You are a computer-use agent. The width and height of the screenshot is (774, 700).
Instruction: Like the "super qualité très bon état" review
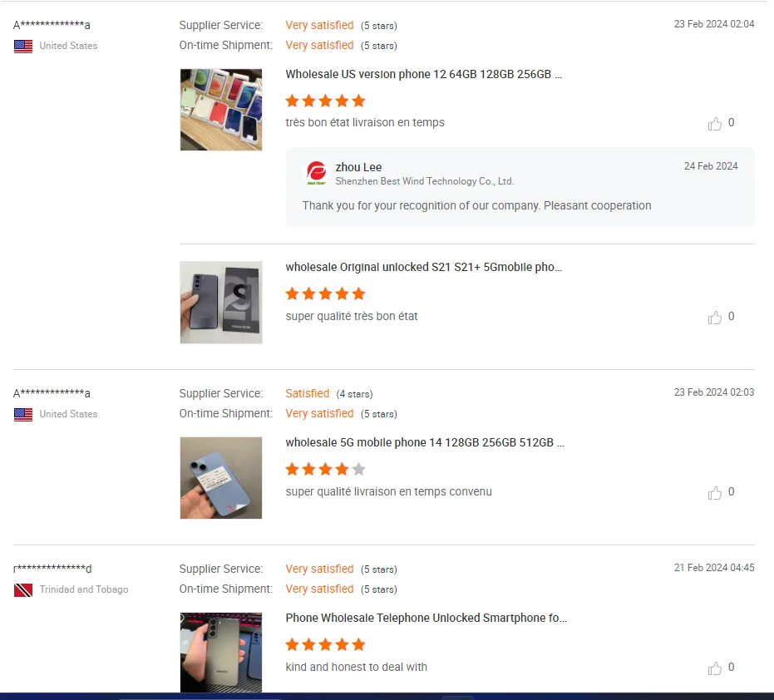point(714,317)
